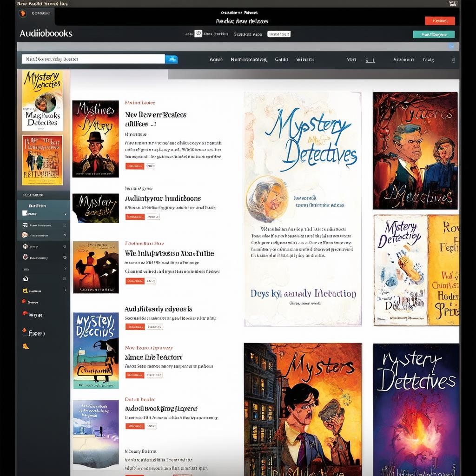The image size is (476, 476).
Task: Collapse the highlighted sidebar row using its down chevron
Action: tap(65, 235)
